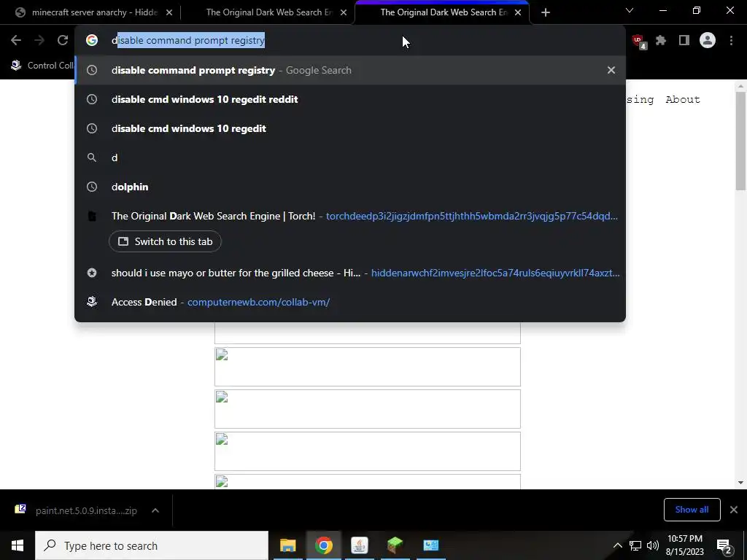Open the tab search chevron in title bar

tap(630, 10)
